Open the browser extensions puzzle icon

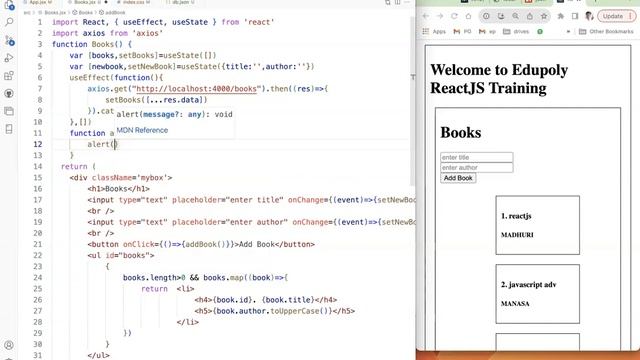click(x=560, y=16)
